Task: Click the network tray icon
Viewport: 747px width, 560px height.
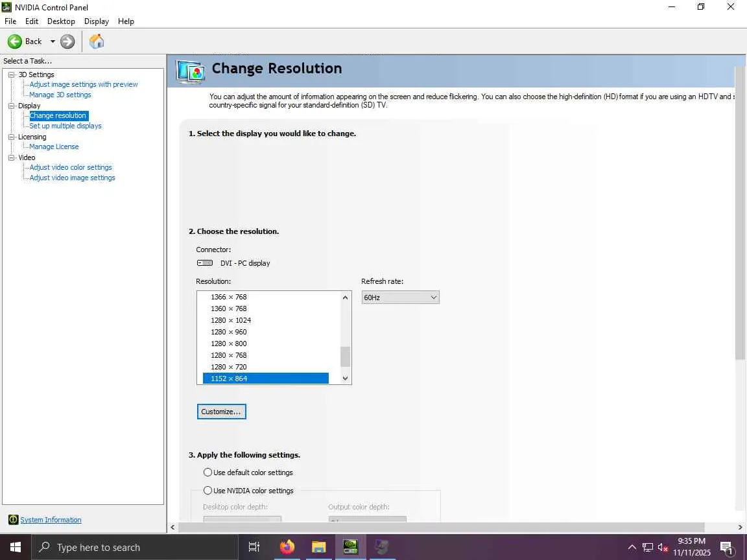Action: tap(647, 547)
